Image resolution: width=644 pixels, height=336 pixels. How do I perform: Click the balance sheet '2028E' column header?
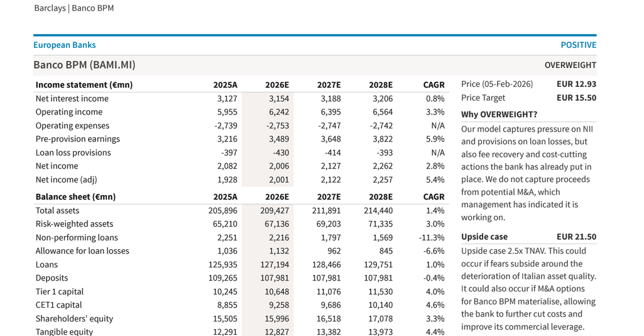[x=381, y=197]
